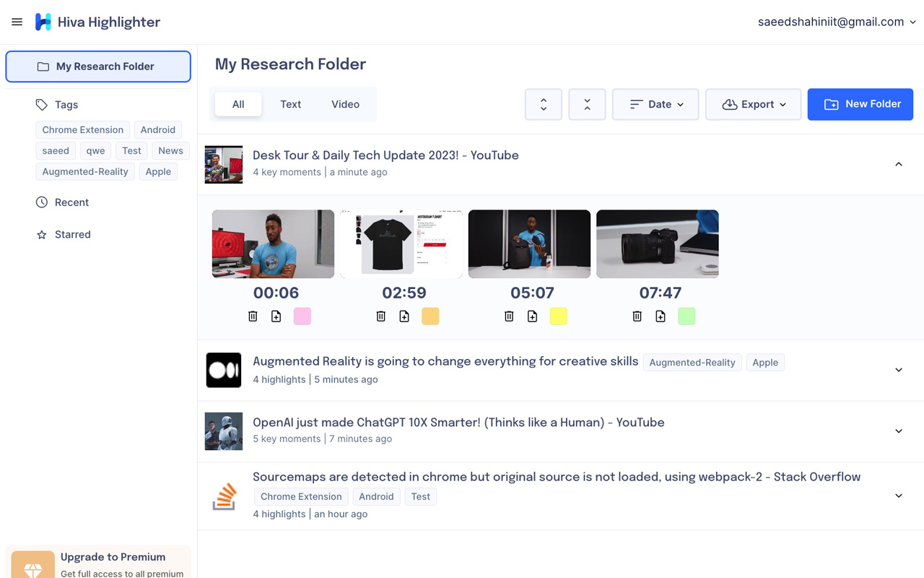Open the hamburger menu
Image resolution: width=924 pixels, height=578 pixels.
pyautogui.click(x=17, y=22)
